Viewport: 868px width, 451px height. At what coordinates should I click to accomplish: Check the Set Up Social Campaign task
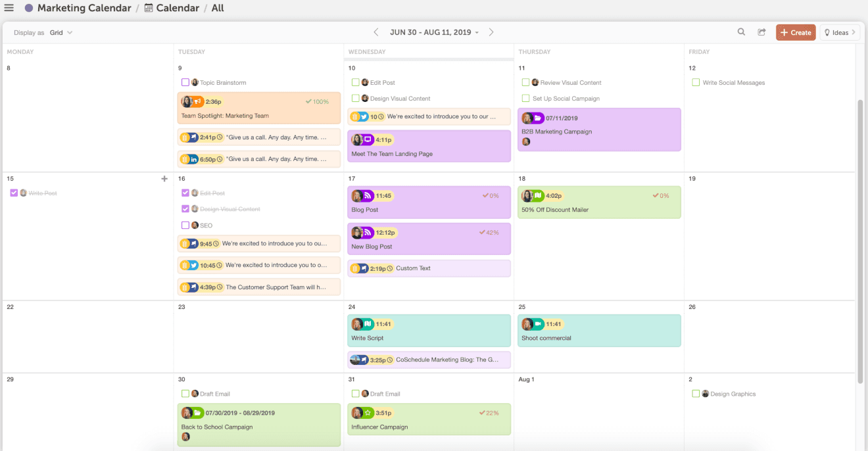525,99
